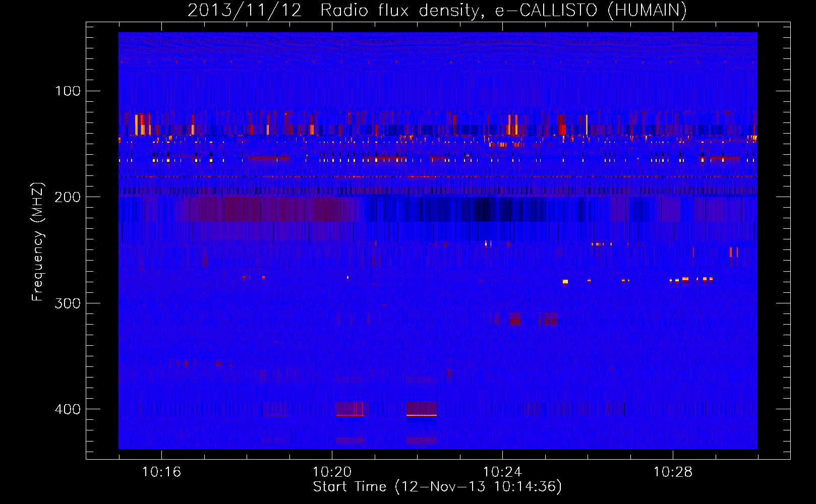816x504 pixels.
Task: Click the 100 frequency tick label
Action: point(68,91)
